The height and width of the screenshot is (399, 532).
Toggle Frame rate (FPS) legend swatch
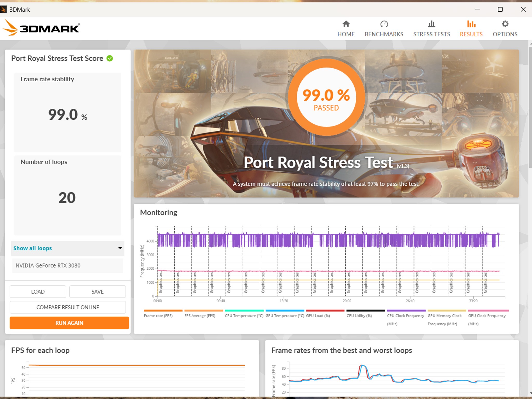[163, 311]
